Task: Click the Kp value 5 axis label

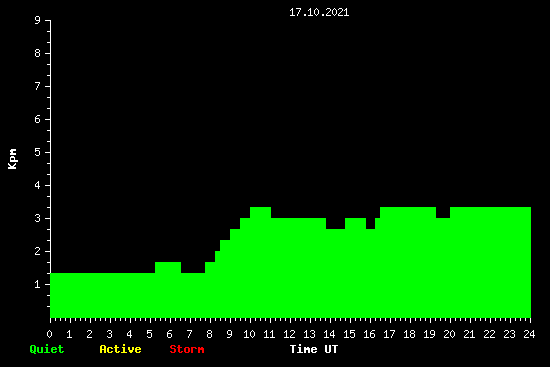Action: (38, 152)
